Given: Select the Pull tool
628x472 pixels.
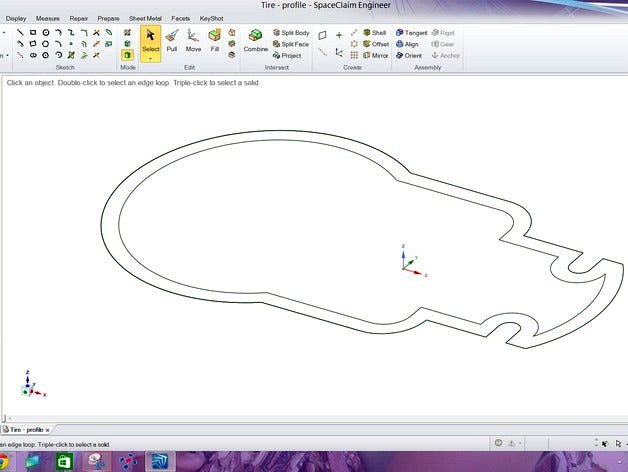Looking at the screenshot, I should (172, 39).
